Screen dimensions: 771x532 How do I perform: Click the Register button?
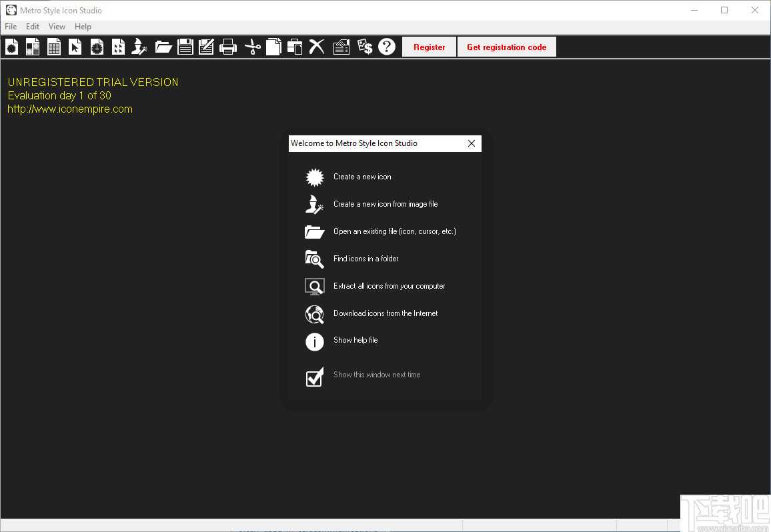pyautogui.click(x=430, y=47)
